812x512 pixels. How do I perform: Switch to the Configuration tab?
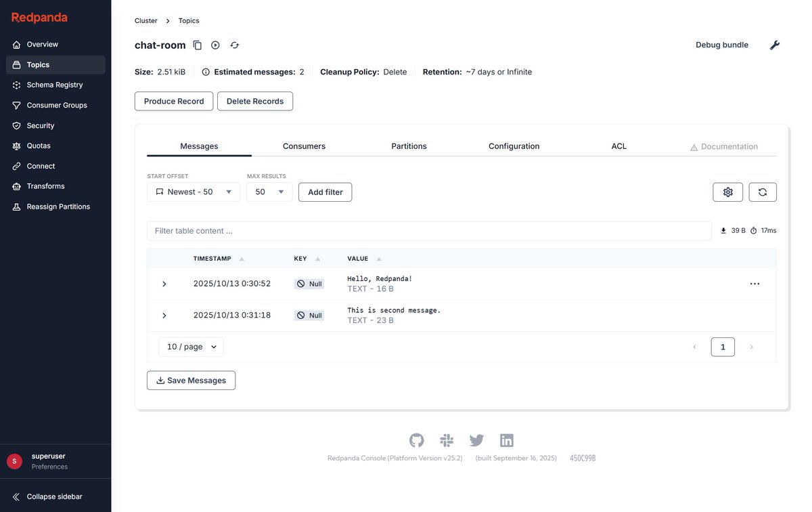(514, 146)
